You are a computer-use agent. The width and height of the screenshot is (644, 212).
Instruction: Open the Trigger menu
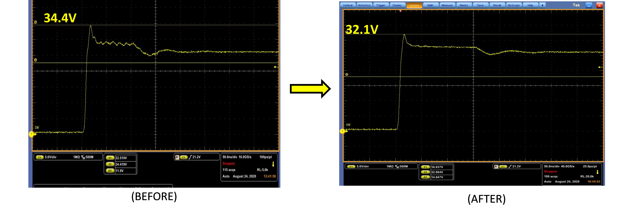[380, 5]
